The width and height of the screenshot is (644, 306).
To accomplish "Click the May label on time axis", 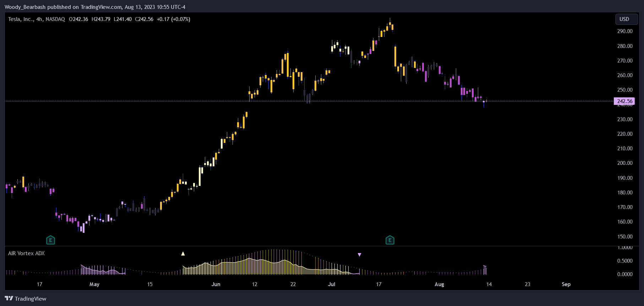I will click(x=94, y=284).
